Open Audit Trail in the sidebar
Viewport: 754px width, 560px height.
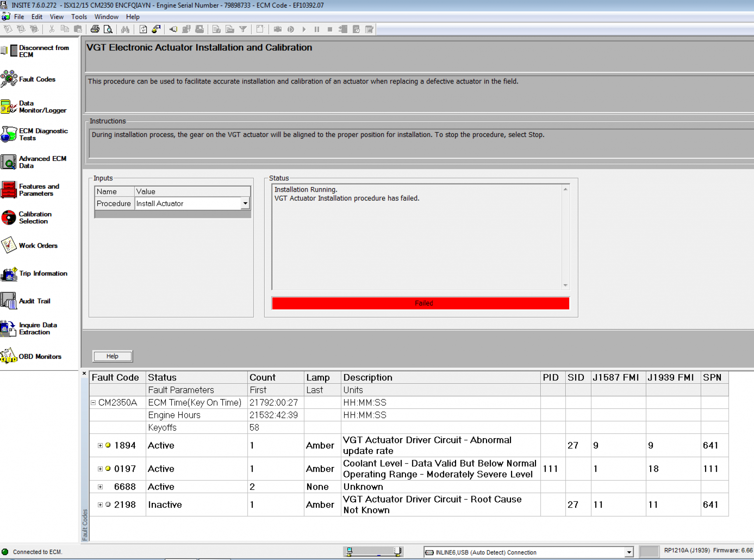(x=26, y=301)
